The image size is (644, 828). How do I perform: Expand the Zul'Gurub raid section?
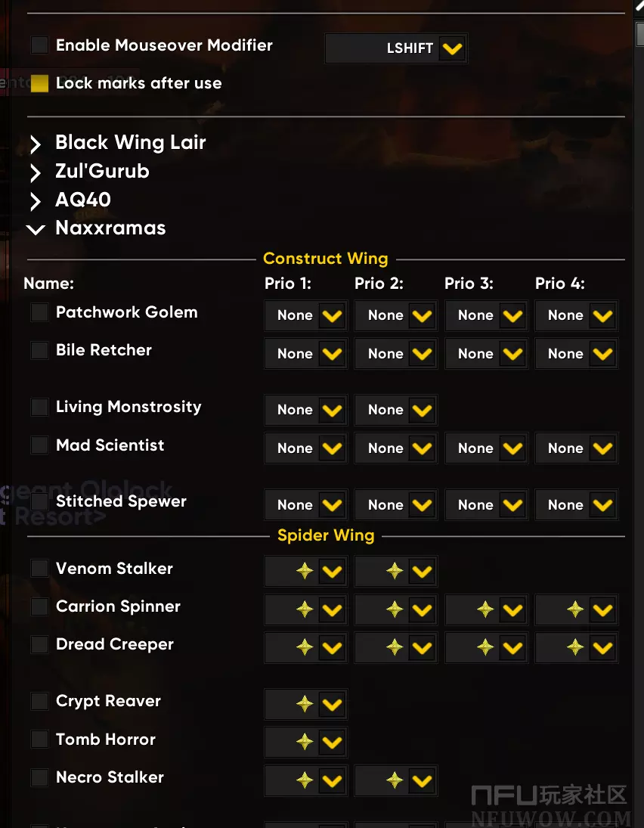(36, 172)
